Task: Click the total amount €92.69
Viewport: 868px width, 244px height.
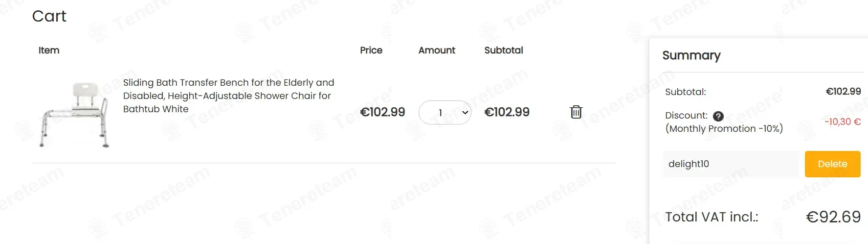Action: click(x=833, y=217)
